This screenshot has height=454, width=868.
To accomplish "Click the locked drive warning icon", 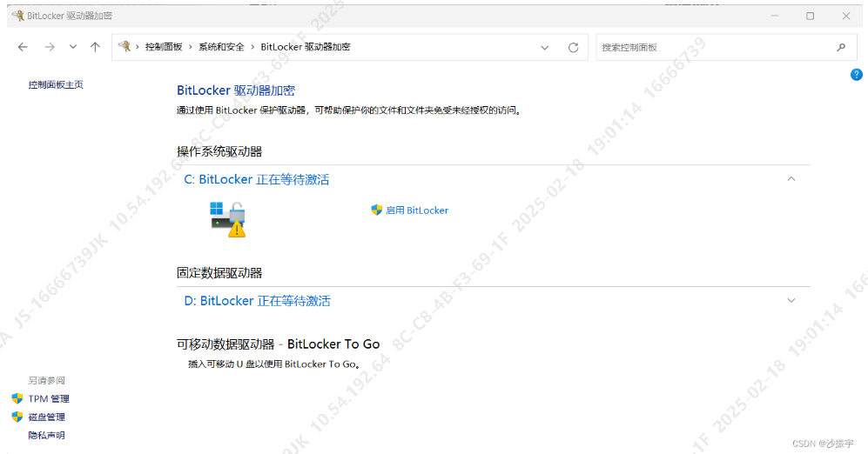I will (x=228, y=219).
